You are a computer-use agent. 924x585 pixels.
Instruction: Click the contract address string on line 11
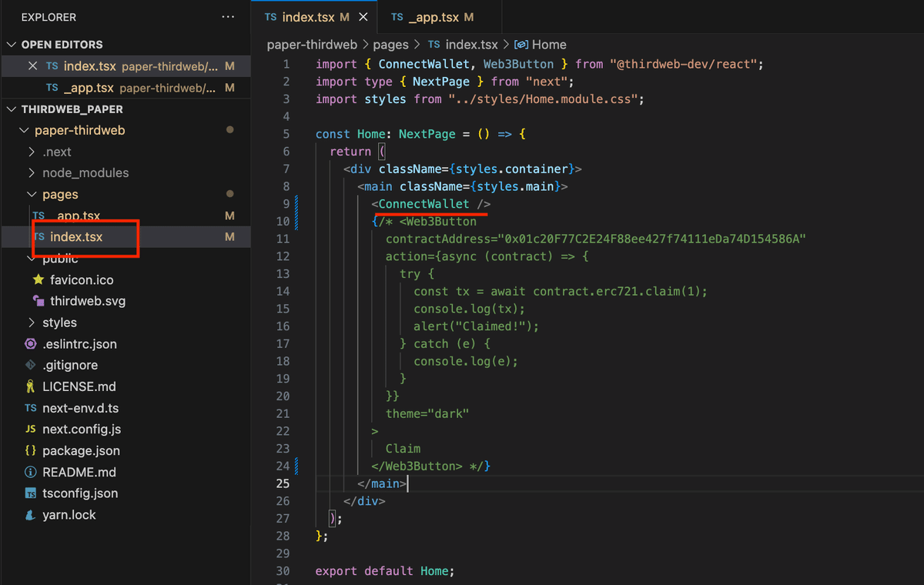(652, 239)
